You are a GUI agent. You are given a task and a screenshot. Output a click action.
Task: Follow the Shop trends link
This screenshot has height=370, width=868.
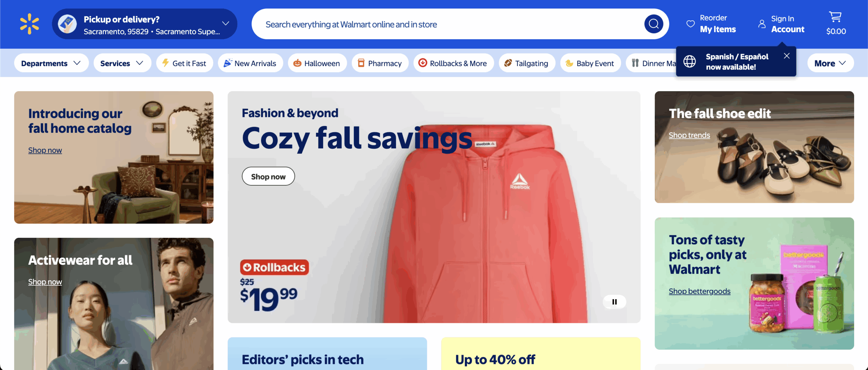[x=689, y=135]
